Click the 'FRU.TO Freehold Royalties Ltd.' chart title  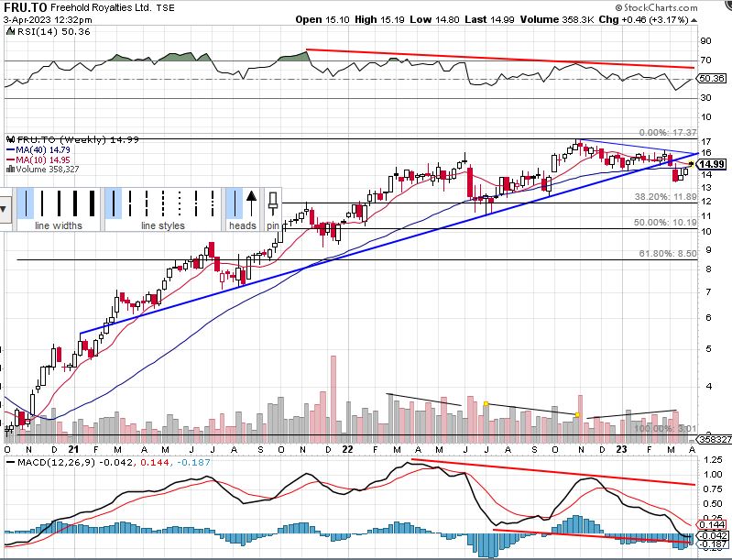78,7
